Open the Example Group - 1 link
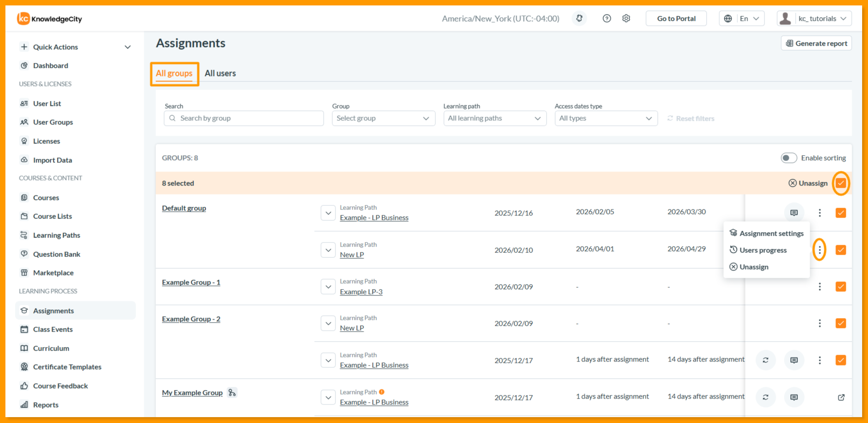The image size is (868, 423). [x=191, y=282]
